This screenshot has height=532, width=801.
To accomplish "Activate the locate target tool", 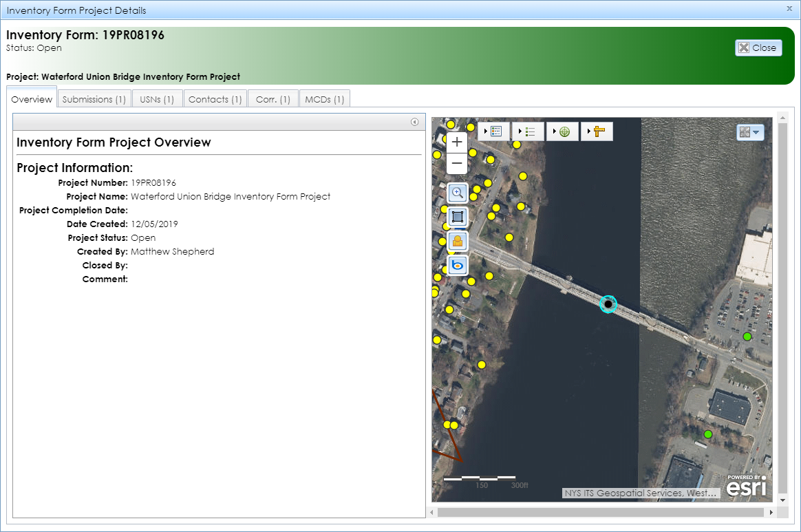I will 564,131.
